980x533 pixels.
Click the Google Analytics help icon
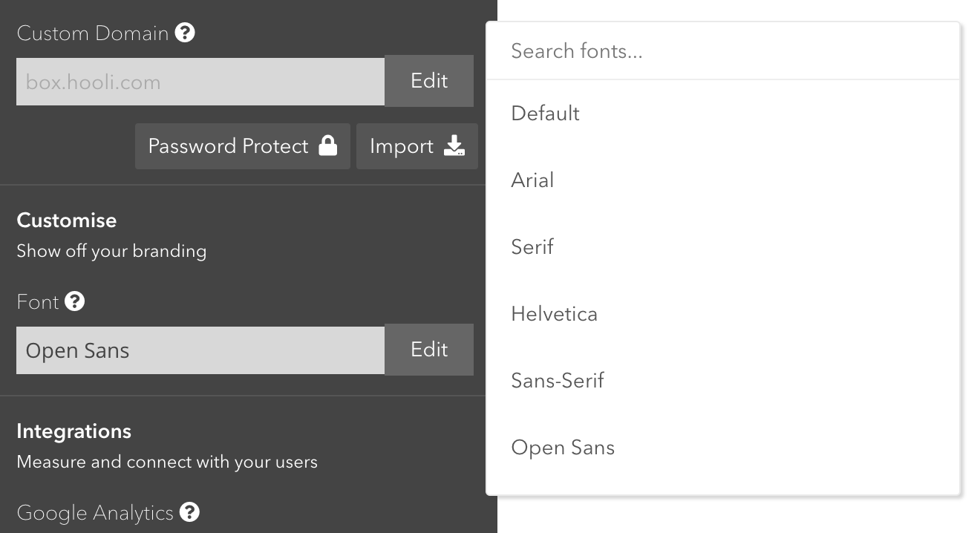[190, 512]
